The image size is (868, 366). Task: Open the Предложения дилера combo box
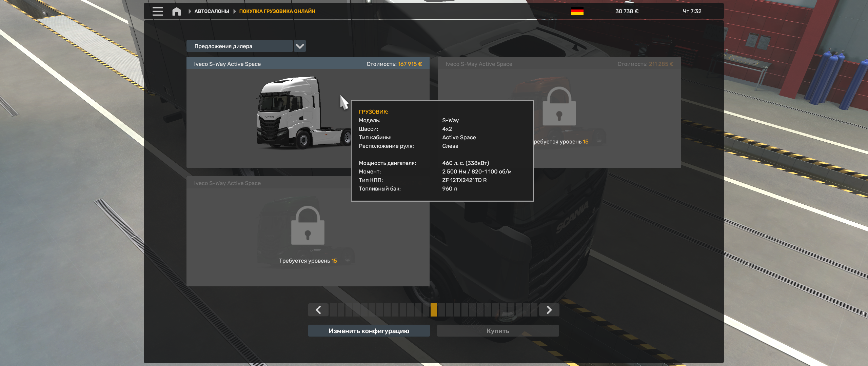[x=239, y=46]
